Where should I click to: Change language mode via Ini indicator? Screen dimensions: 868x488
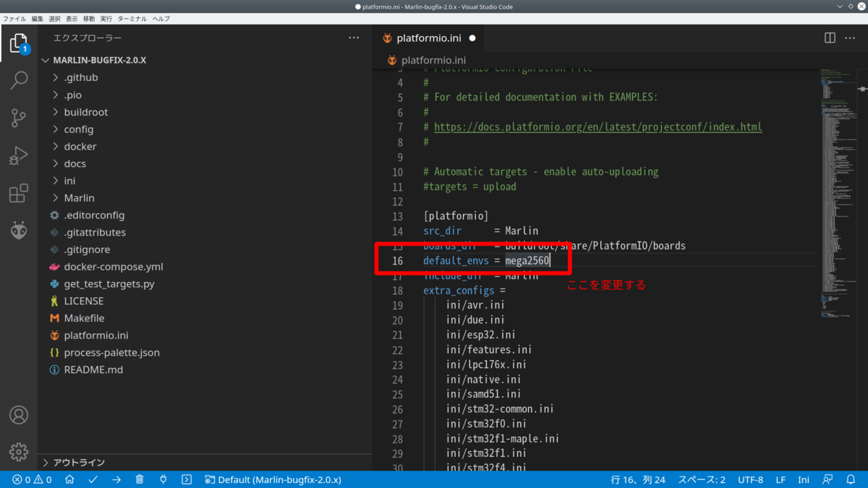(804, 479)
